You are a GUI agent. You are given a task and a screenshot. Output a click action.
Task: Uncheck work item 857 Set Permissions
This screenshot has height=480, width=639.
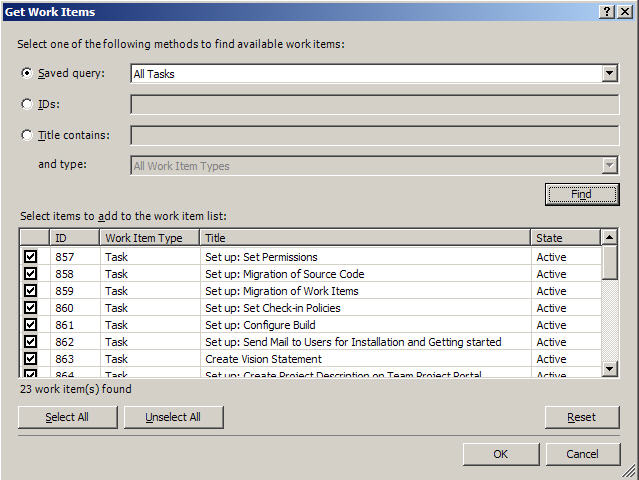(x=31, y=257)
